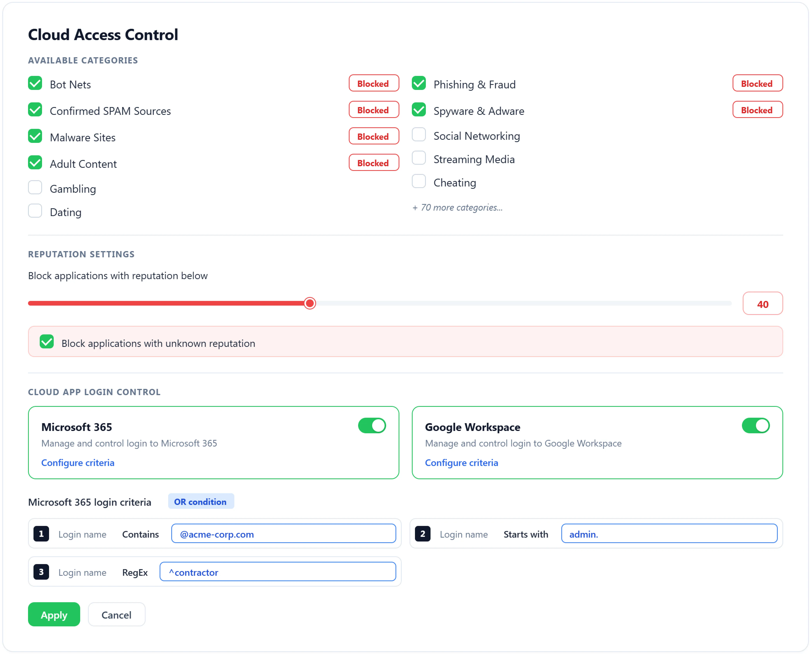Focus the @acme-corp.com criteria field
The image size is (812, 654).
(284, 534)
